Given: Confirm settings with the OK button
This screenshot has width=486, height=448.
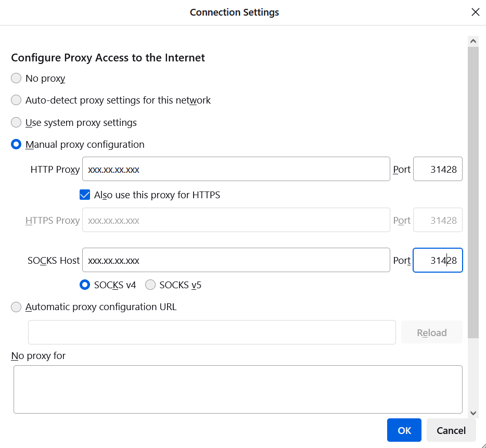Looking at the screenshot, I should (x=404, y=430).
